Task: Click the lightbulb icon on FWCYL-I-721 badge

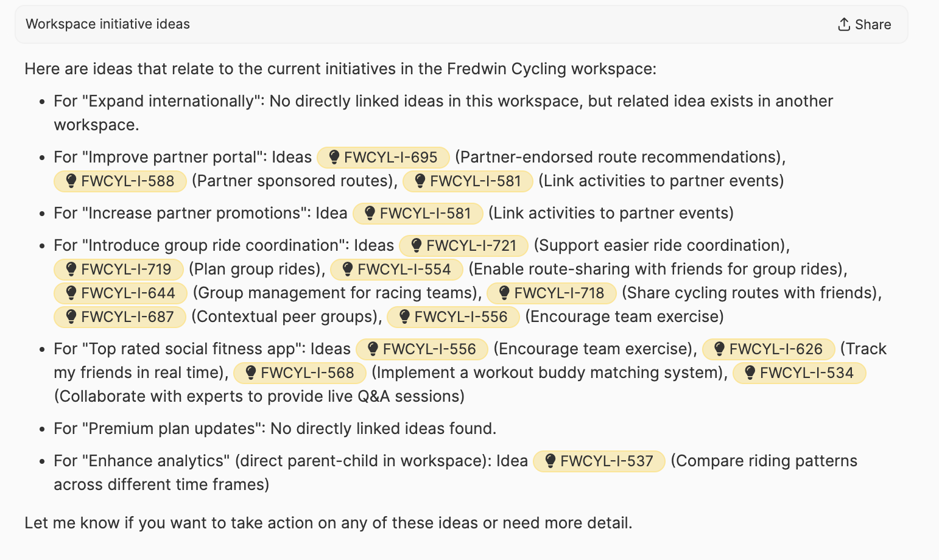Action: click(416, 245)
